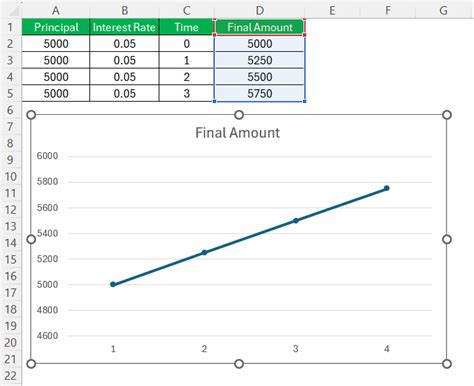Select column D header

click(260, 10)
